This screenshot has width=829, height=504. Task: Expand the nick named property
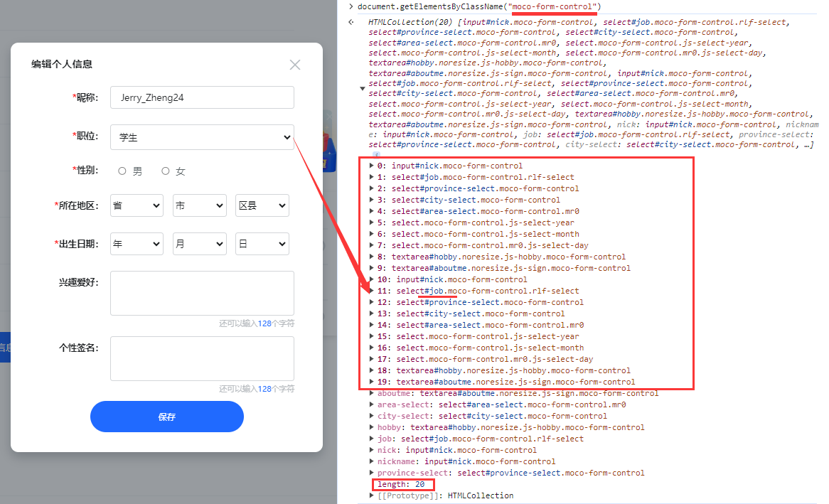(371, 450)
